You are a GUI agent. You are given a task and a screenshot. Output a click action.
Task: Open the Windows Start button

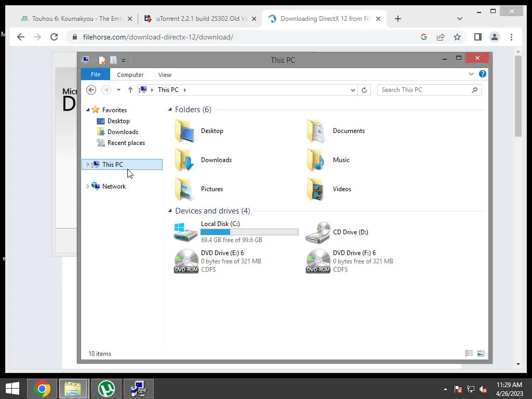[x=12, y=389]
